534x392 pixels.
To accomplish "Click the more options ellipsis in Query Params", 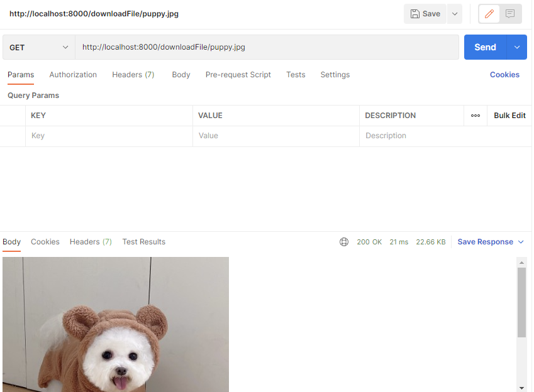I will (475, 116).
